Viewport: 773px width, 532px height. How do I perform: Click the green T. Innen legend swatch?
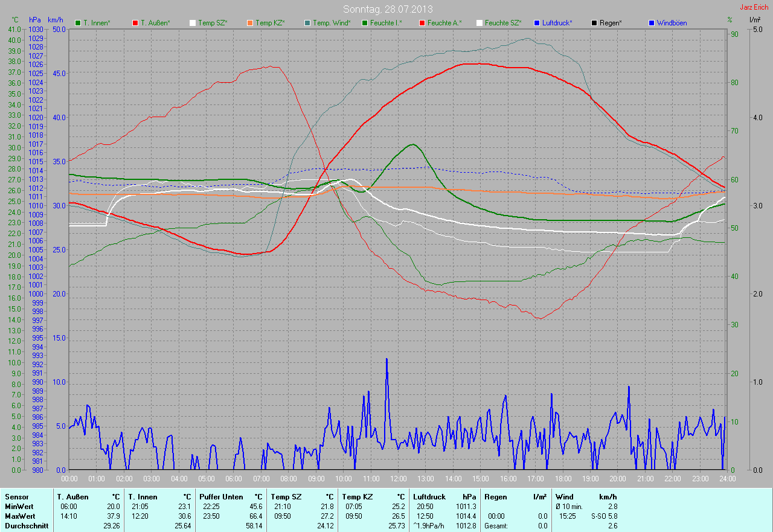(78, 23)
